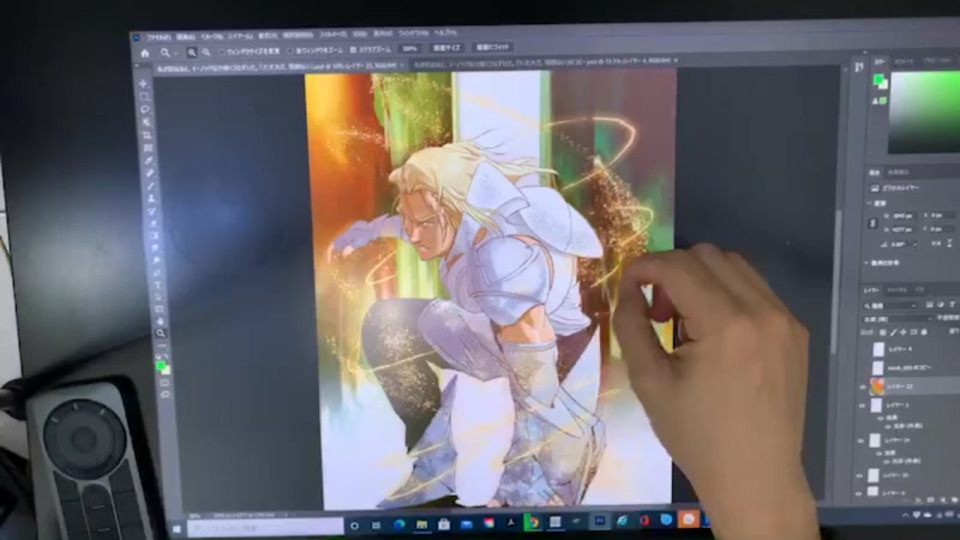Click the foreground color swatch in toolbox
Viewport: 960px width, 540px height.
point(160,366)
